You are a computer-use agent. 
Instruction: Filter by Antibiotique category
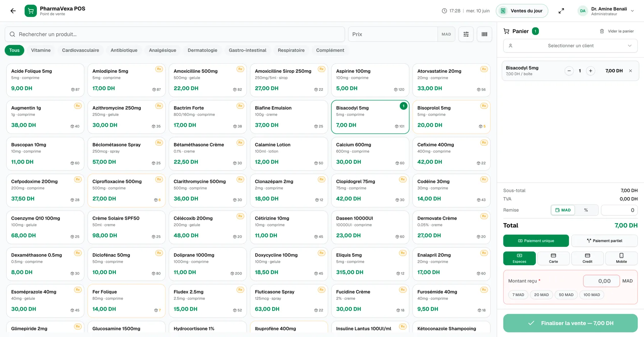124,50
